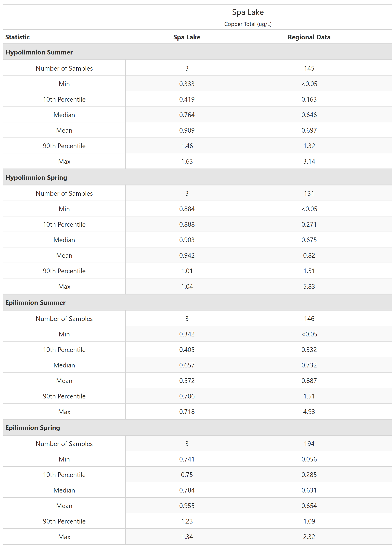Screen dimensions: 392x548
Task: Select the Hypolimnion Summer group row
Action: (39, 52)
